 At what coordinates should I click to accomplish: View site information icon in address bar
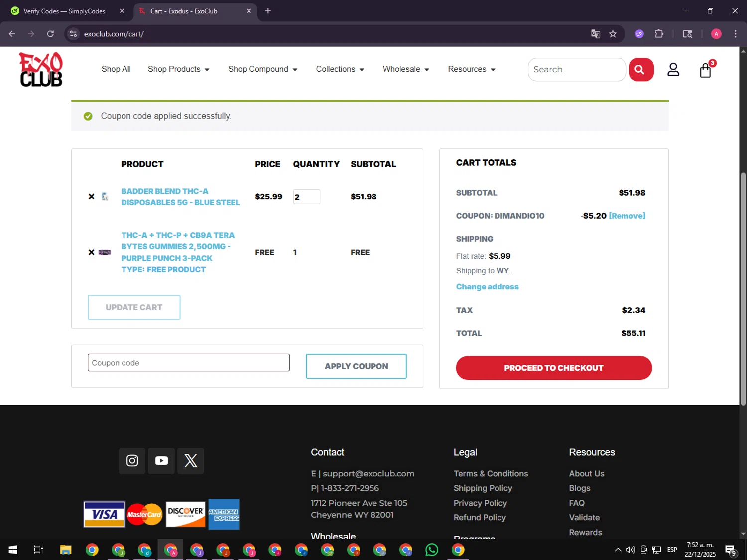[73, 34]
